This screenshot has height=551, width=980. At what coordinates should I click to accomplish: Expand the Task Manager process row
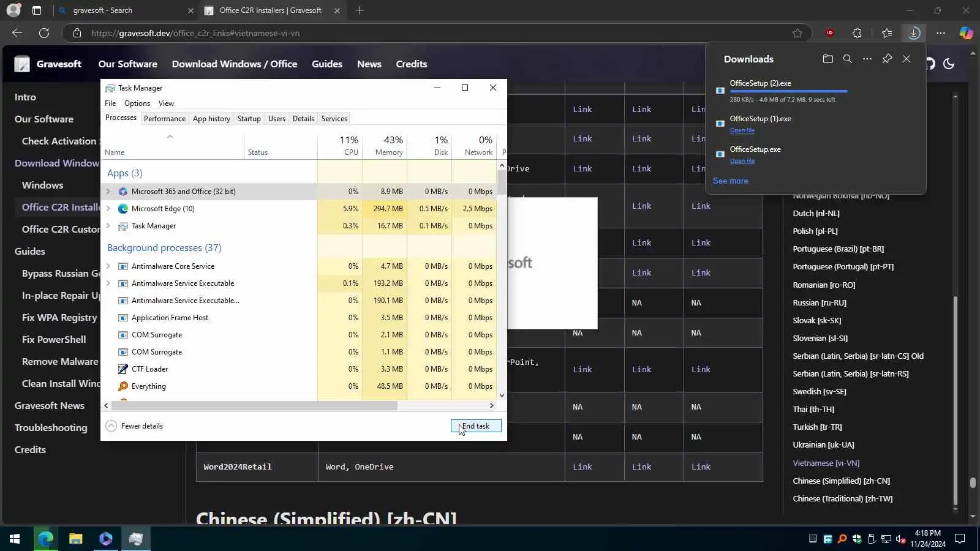[108, 226]
